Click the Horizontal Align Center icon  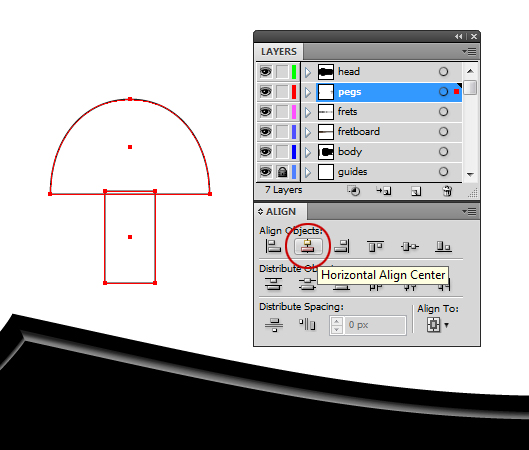point(308,246)
